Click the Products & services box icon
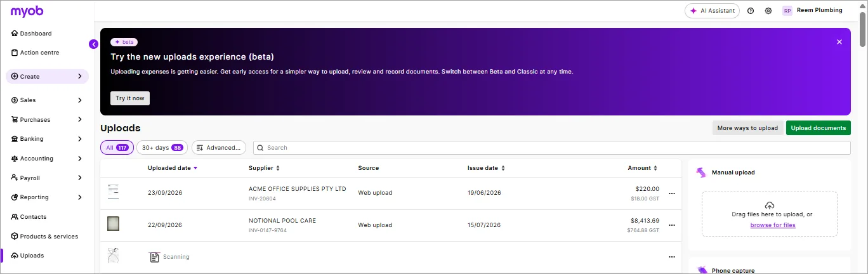 coord(15,236)
